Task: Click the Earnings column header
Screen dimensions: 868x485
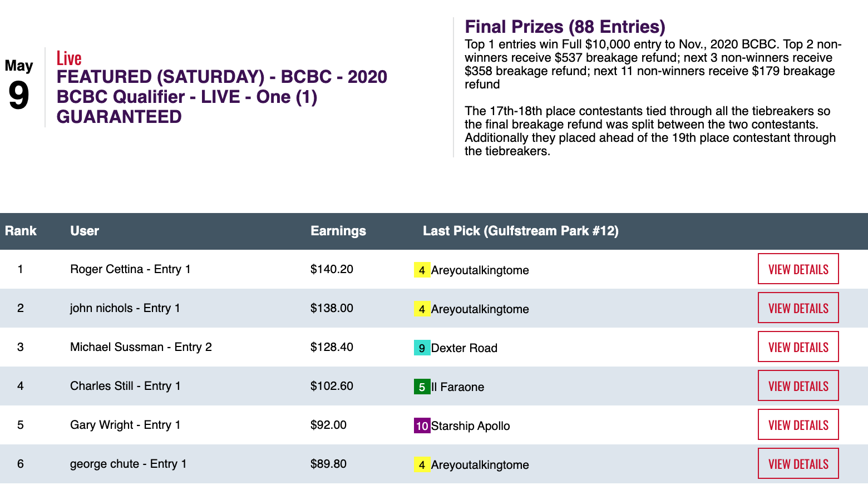Action: (338, 231)
